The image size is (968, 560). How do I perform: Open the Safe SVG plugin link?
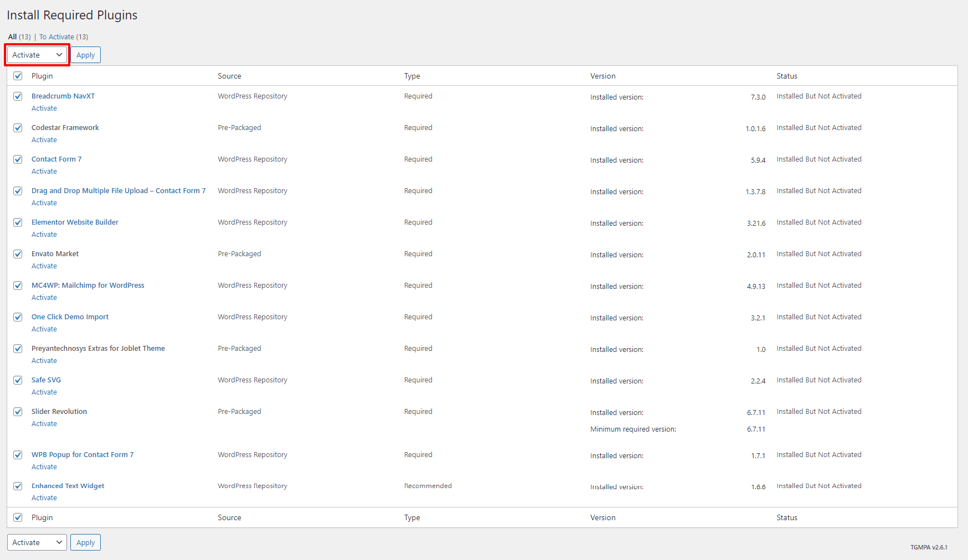(x=46, y=380)
